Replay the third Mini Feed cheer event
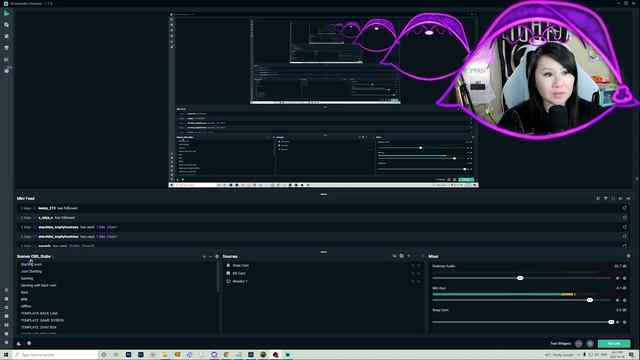Screen dimensions: 640x360 coord(624,227)
